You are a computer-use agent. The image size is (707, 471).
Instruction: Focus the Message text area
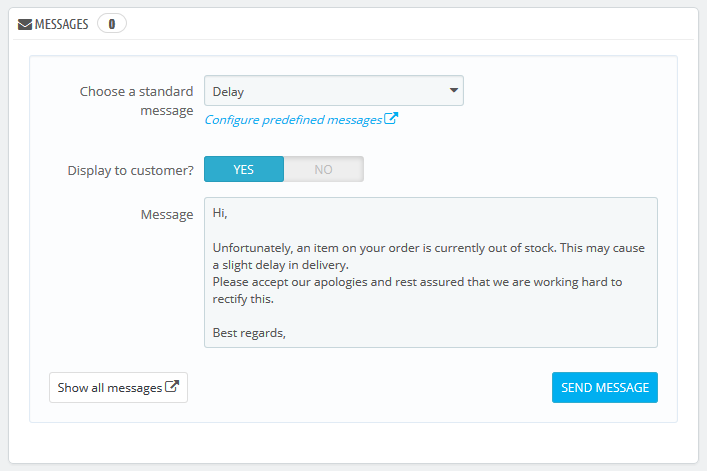(x=431, y=272)
